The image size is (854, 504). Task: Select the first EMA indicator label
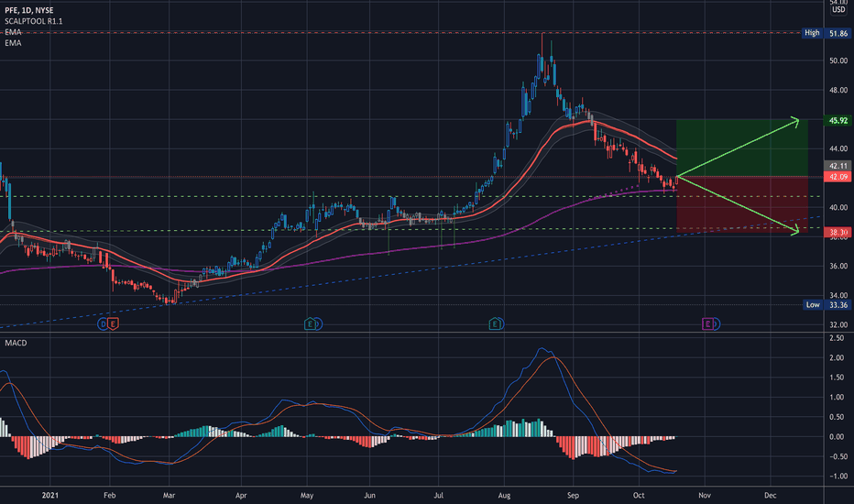13,32
